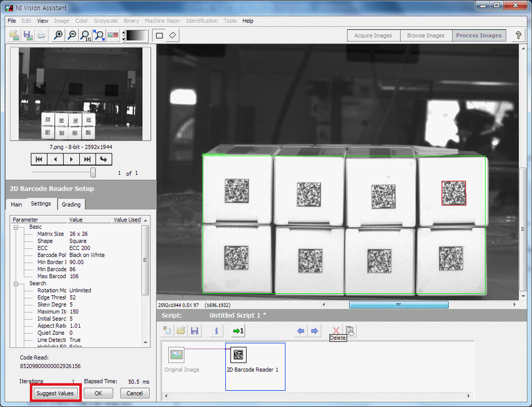
Task: Click the grayscale palette gradient swatch
Action: coord(137,35)
